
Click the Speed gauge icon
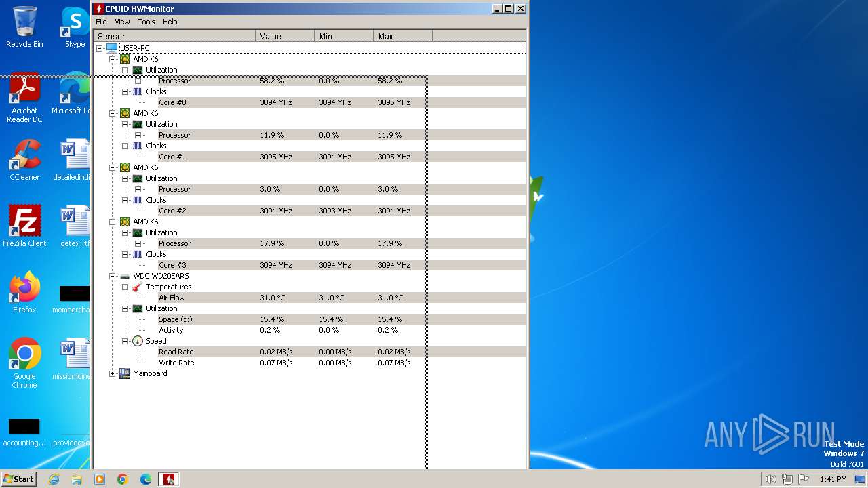(x=138, y=341)
